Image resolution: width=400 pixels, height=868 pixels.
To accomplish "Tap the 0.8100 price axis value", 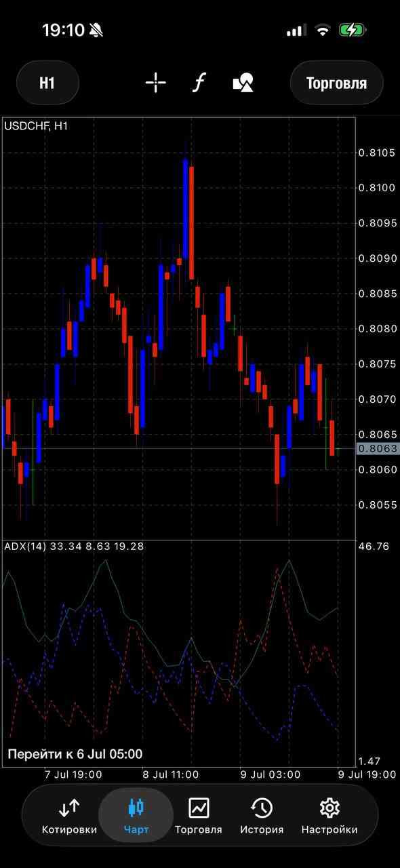I will point(376,188).
